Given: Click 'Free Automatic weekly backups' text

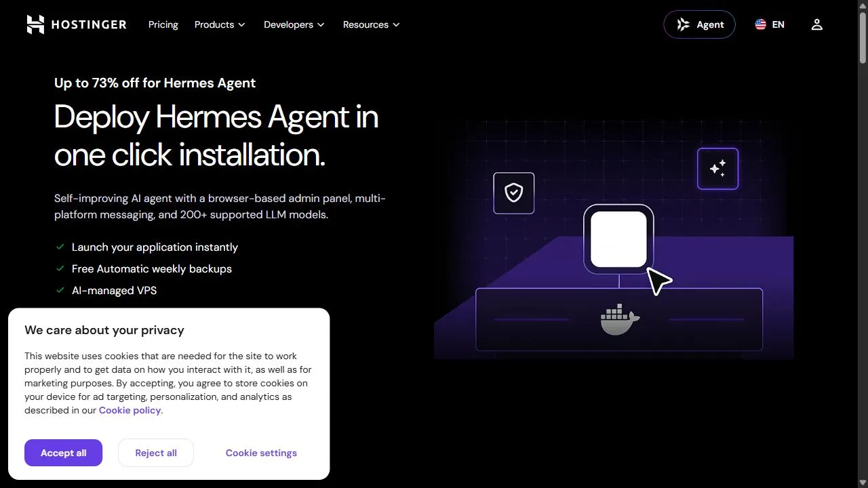Looking at the screenshot, I should pyautogui.click(x=152, y=268).
